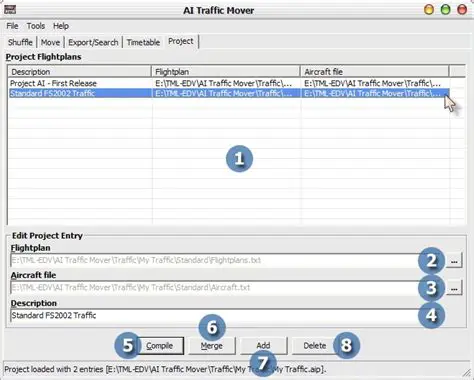Image resolution: width=474 pixels, height=380 pixels.
Task: Browse for the Flightplan file
Action: point(454,261)
